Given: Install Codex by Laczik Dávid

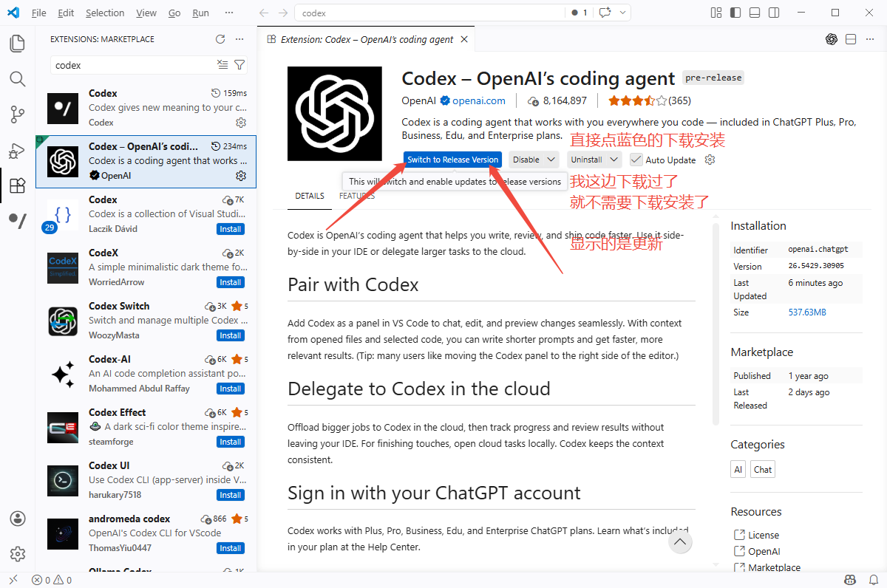Looking at the screenshot, I should 231,229.
